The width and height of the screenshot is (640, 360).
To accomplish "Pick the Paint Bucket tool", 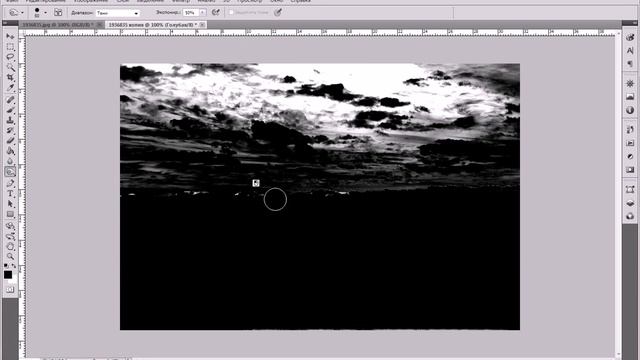I will coord(10,151).
